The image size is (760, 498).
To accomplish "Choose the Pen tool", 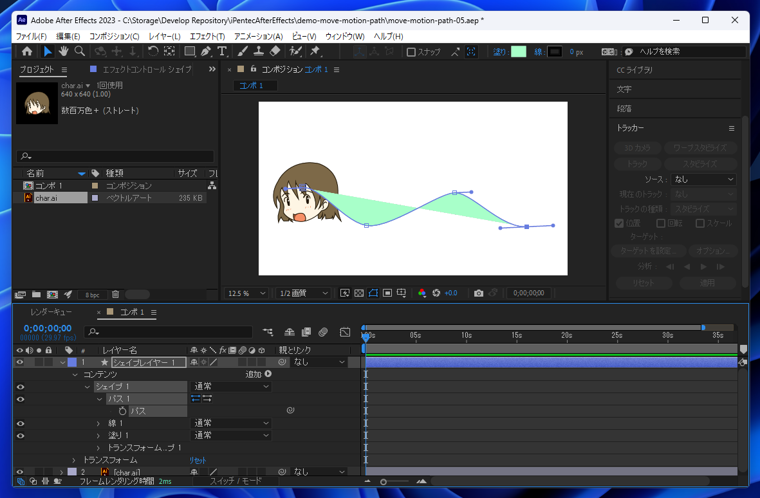I will click(x=206, y=51).
